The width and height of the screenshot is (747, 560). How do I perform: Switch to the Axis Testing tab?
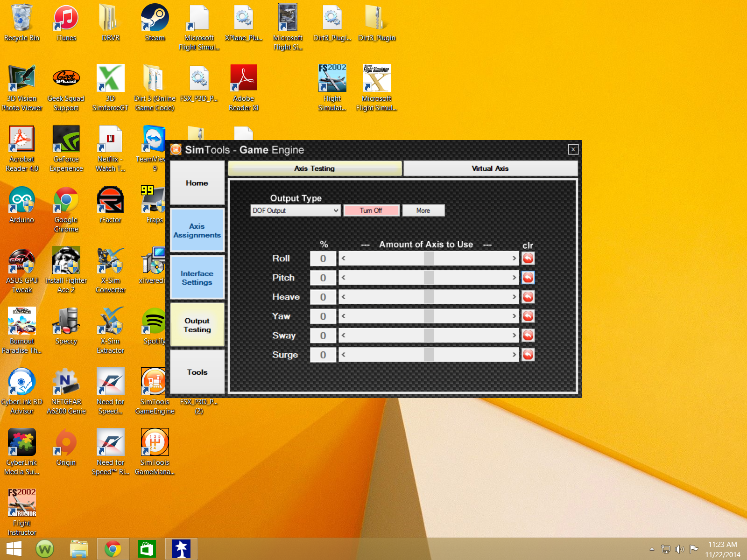315,168
